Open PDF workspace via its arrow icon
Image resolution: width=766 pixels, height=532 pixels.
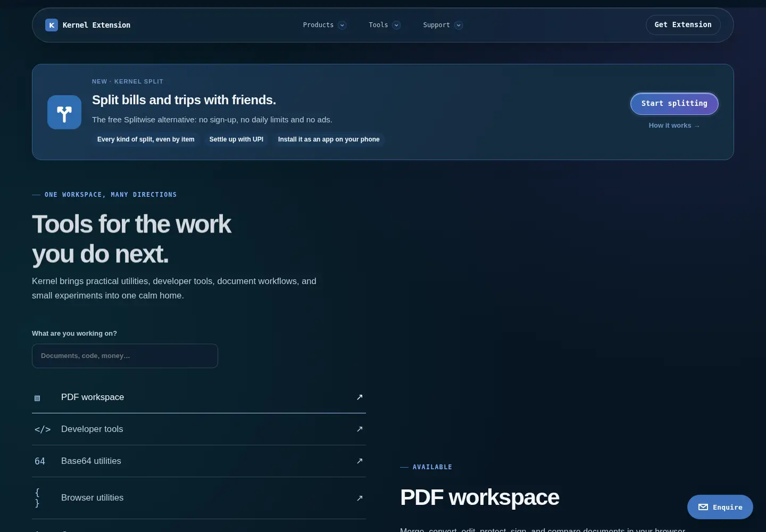tap(360, 397)
